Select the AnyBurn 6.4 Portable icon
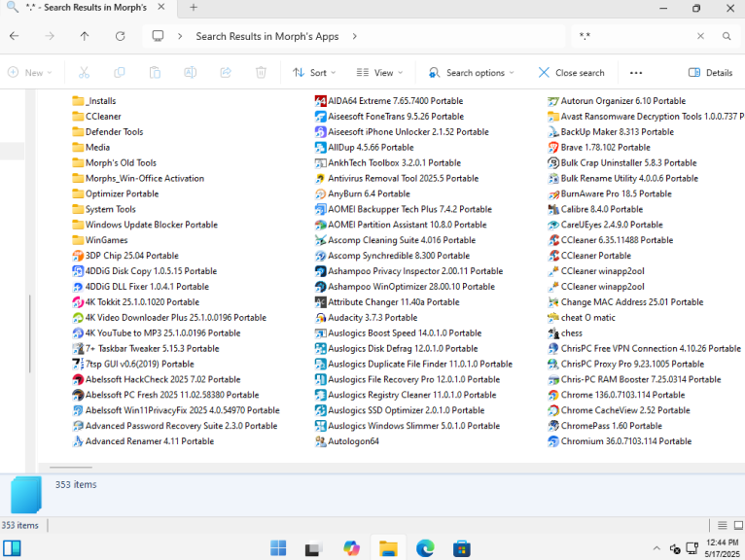Screen dimensions: 745x560 coord(320,193)
